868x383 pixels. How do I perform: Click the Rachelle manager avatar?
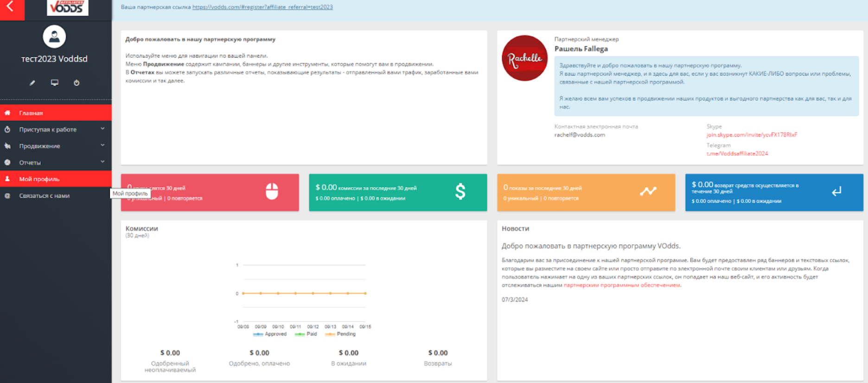pyautogui.click(x=524, y=58)
